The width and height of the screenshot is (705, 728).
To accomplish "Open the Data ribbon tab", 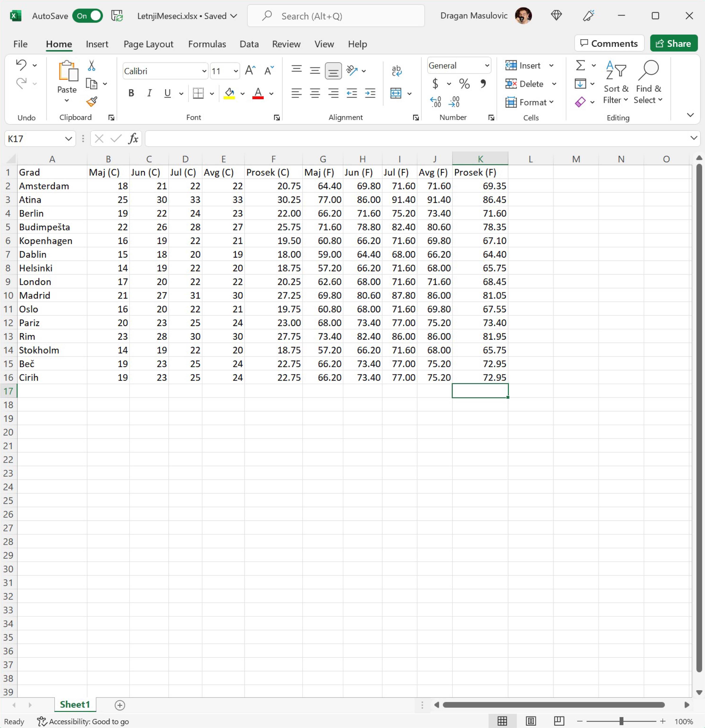I will point(249,44).
